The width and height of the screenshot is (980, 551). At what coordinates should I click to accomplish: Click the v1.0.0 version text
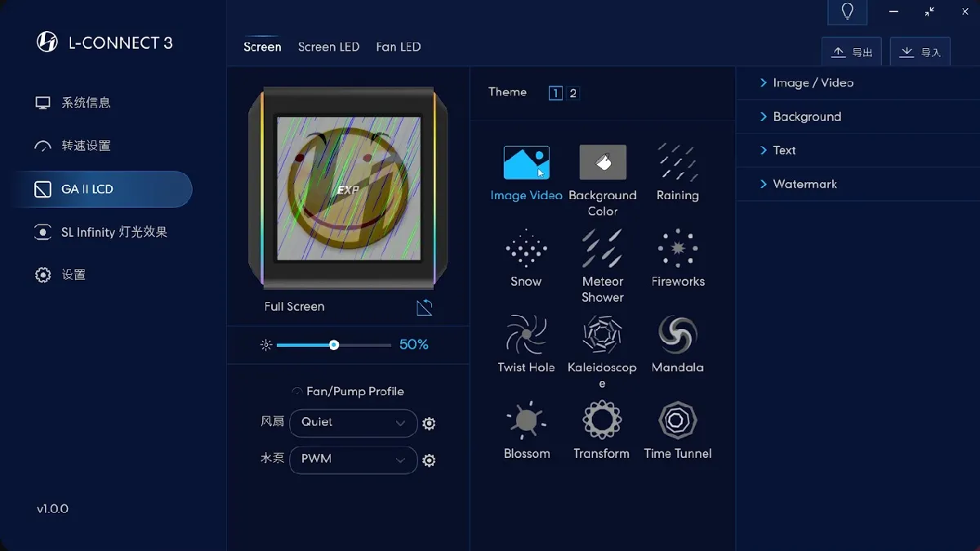pos(52,509)
